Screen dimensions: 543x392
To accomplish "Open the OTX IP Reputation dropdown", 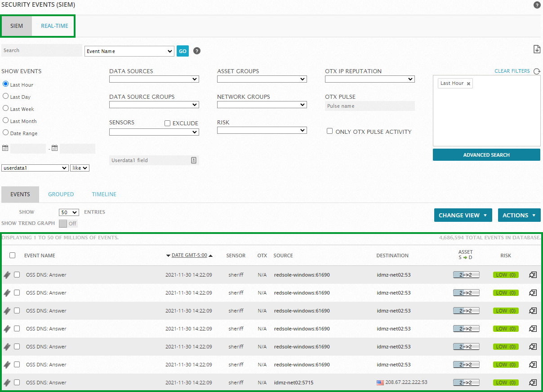I will [x=370, y=79].
